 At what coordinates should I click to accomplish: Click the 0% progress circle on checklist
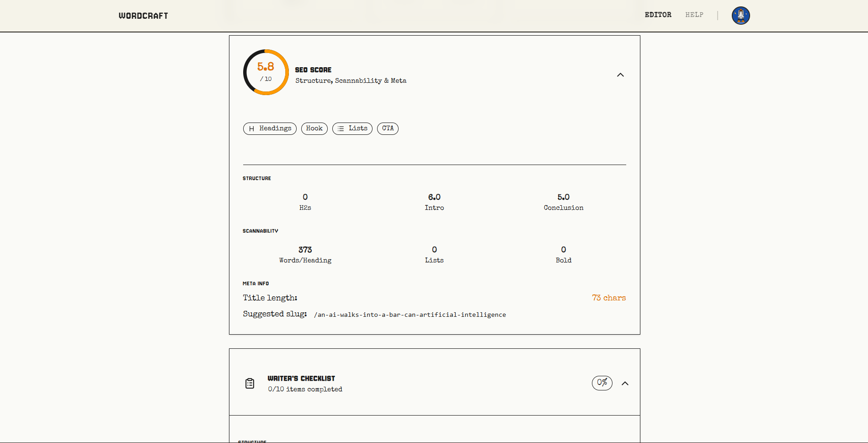[x=602, y=383]
